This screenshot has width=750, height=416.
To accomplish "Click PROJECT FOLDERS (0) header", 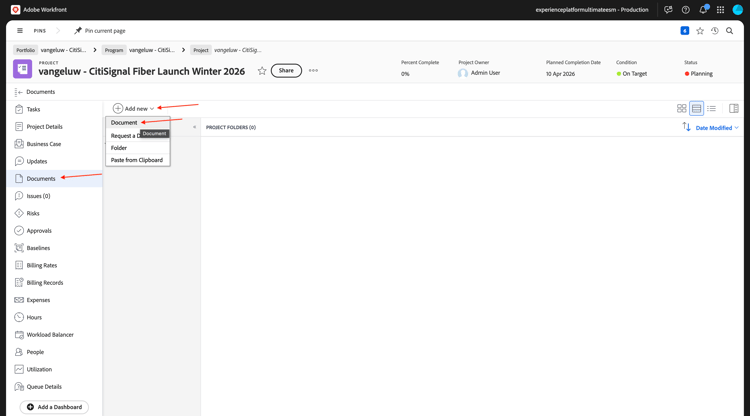I will (x=231, y=127).
